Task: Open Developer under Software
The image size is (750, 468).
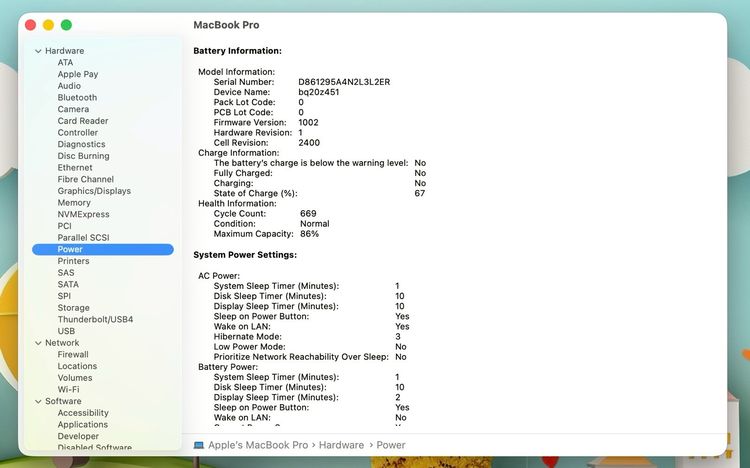Action: pos(78,436)
